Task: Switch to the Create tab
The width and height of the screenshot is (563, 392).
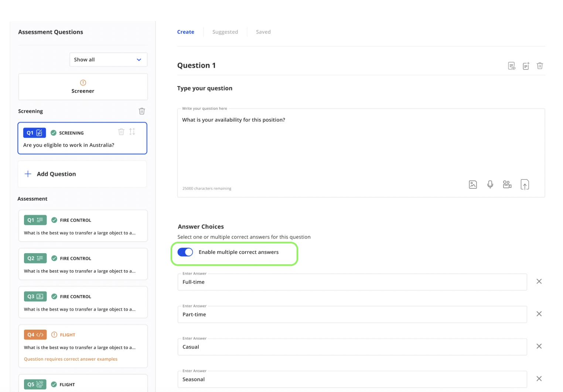Action: point(185,32)
